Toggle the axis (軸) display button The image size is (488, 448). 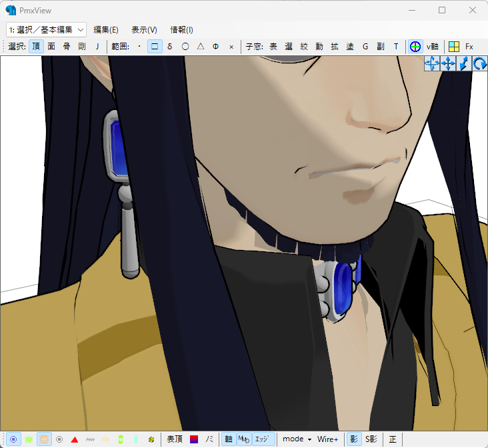[x=229, y=439]
